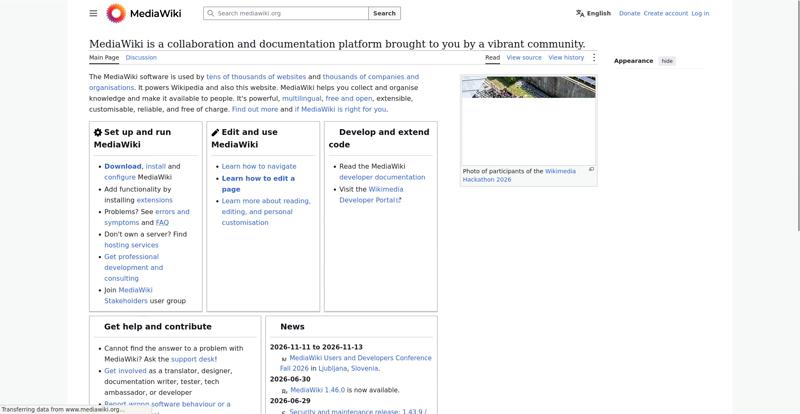Open developer documentation link

click(x=382, y=177)
